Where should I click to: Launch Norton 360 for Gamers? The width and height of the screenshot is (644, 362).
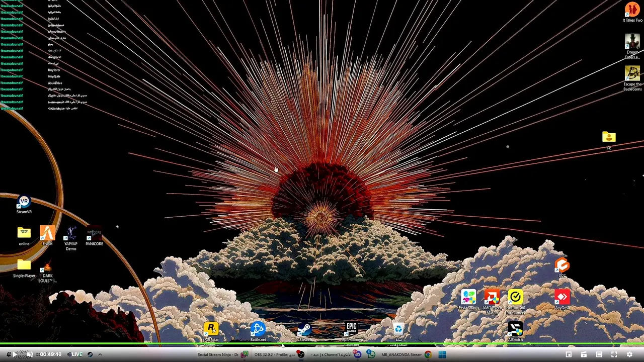pos(515,302)
